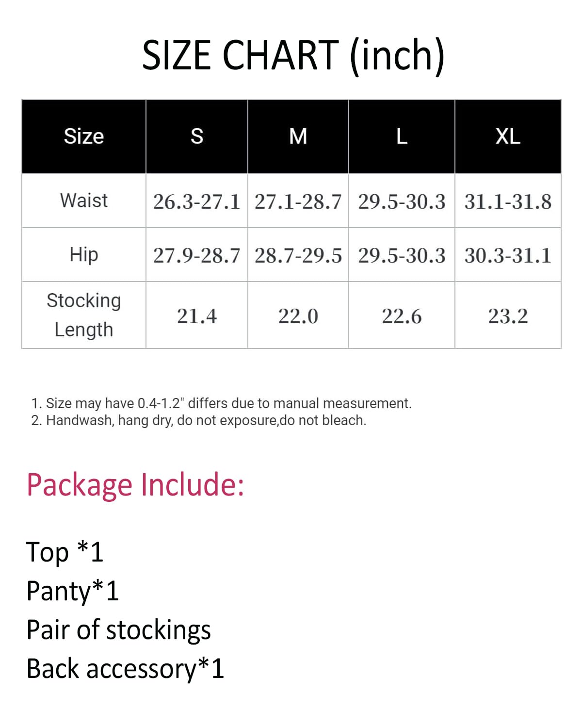Click the XL column header
The width and height of the screenshot is (582, 728).
tap(508, 136)
